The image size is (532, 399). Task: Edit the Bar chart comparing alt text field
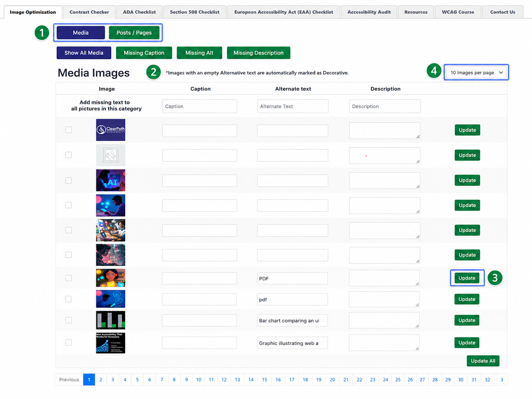(292, 320)
